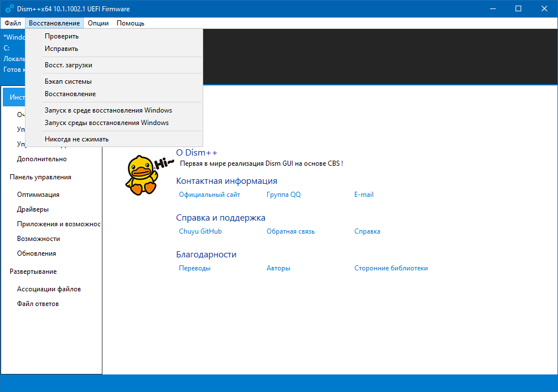Choose Бэкап системы menu entry
This screenshot has height=392, width=558.
click(x=68, y=81)
